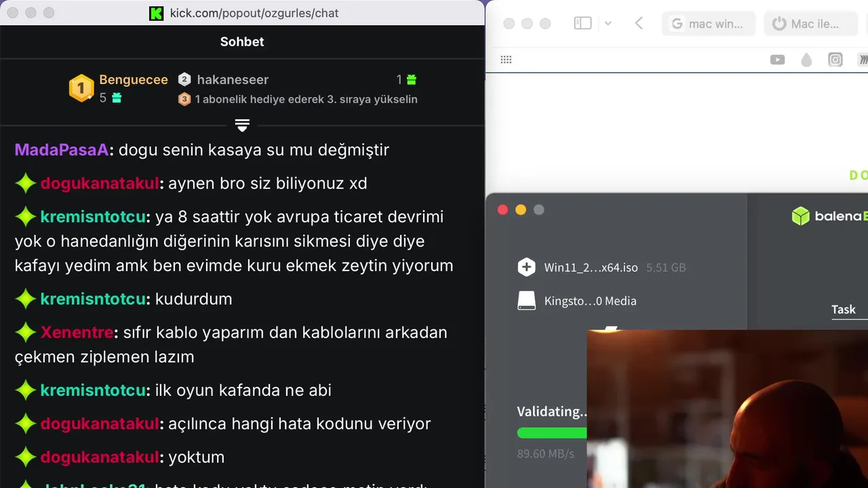Image resolution: width=868 pixels, height=488 pixels.
Task: Open kremisntotcu's profile on '8 saattir' message
Action: tap(93, 217)
